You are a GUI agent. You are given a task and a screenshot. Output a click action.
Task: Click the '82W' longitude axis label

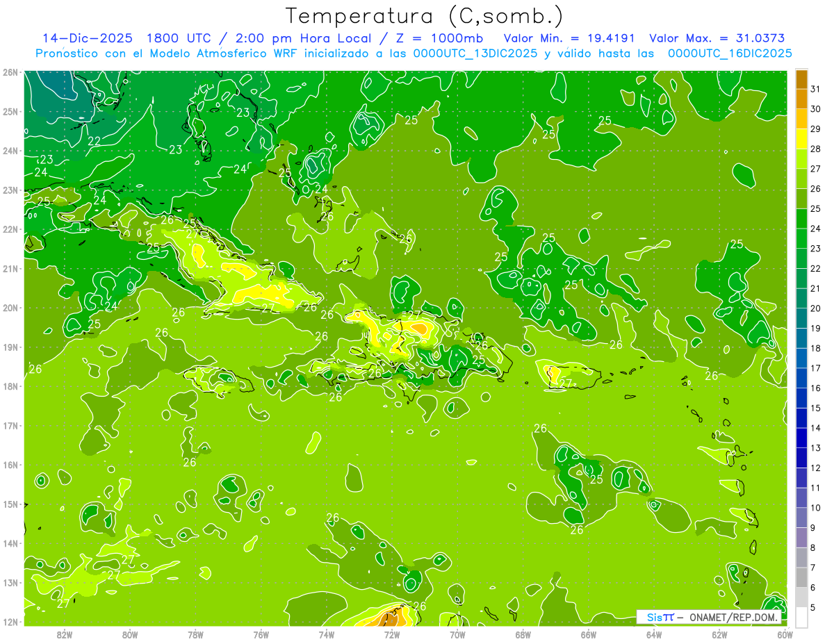click(65, 634)
